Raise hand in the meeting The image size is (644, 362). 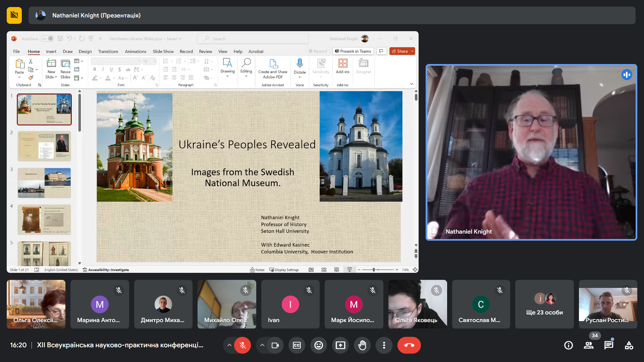click(x=362, y=345)
